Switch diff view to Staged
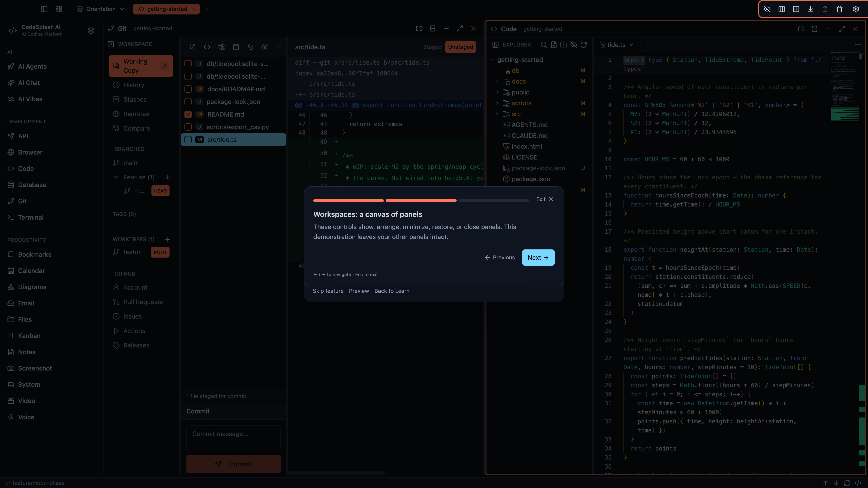 432,47
